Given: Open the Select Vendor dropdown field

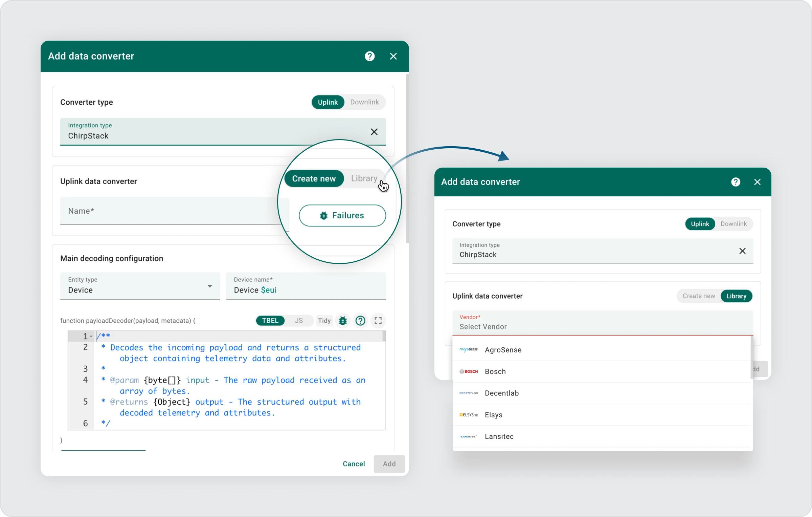Looking at the screenshot, I should pyautogui.click(x=602, y=323).
